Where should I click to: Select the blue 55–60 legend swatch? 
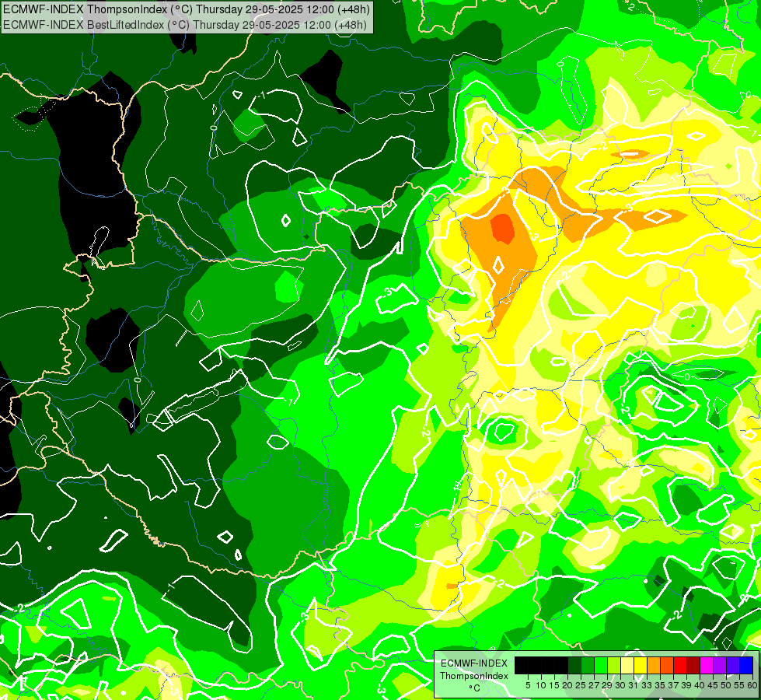(746, 665)
